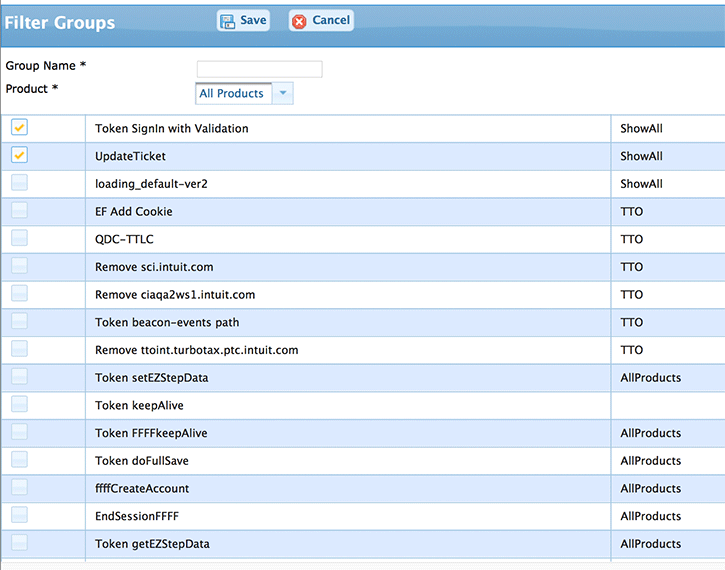Check the Token getEZStepData checkbox

click(x=19, y=543)
